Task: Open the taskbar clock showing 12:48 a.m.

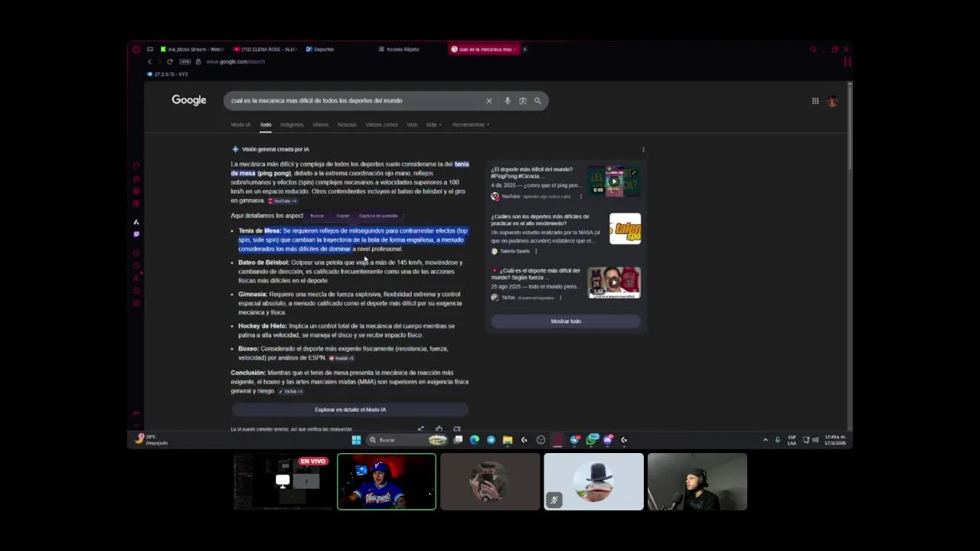Action: tap(835, 439)
